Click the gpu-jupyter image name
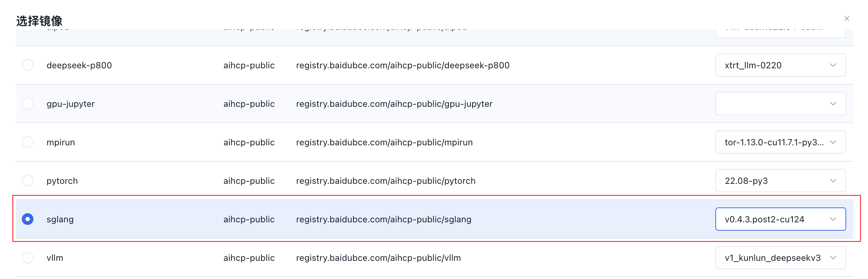Viewport: 868px width, 279px height. (71, 104)
